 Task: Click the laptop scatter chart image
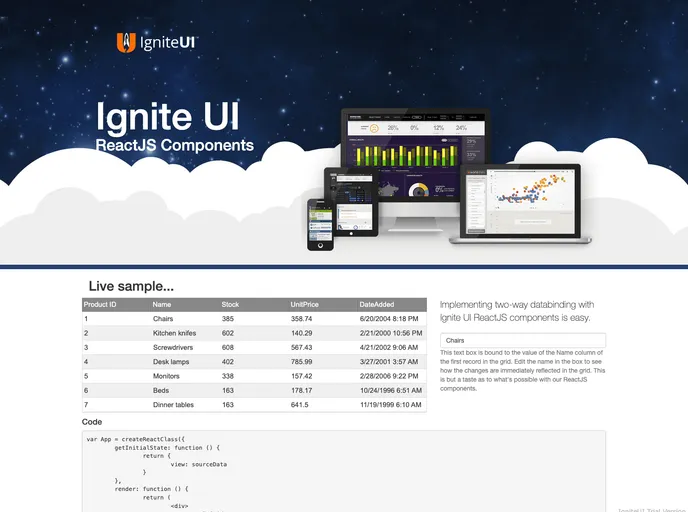tap(520, 203)
